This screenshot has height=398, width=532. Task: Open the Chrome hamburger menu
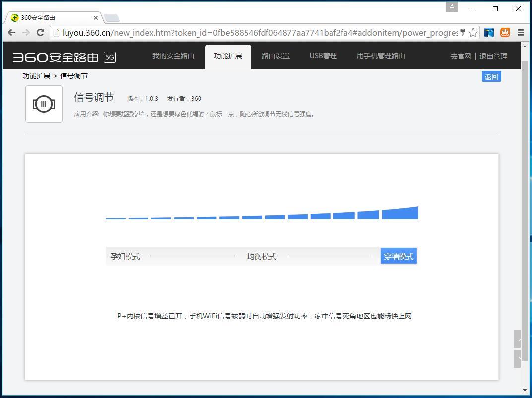(x=520, y=32)
